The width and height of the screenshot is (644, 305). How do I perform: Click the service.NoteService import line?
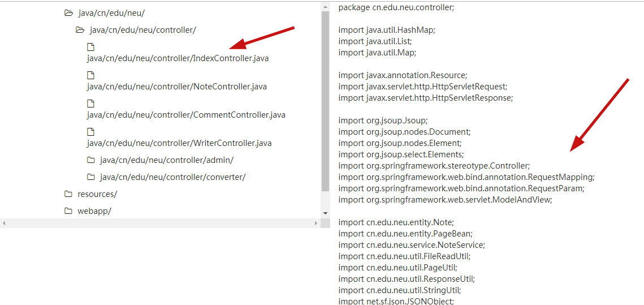412,245
